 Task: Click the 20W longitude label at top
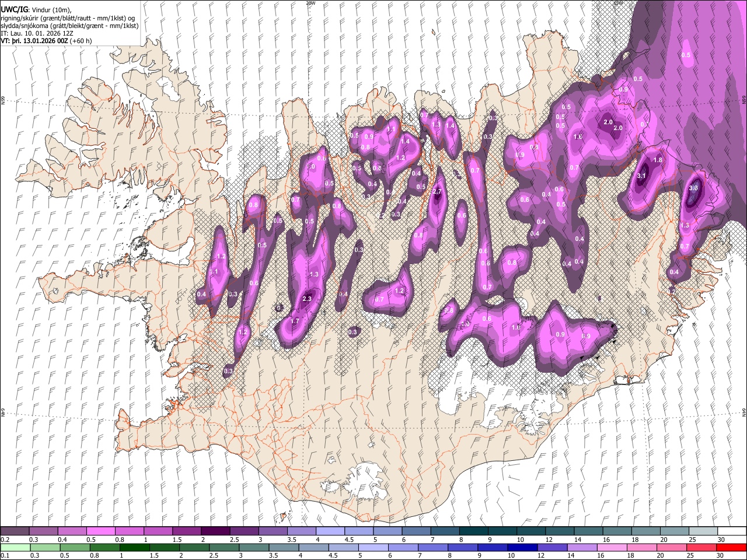click(310, 3)
